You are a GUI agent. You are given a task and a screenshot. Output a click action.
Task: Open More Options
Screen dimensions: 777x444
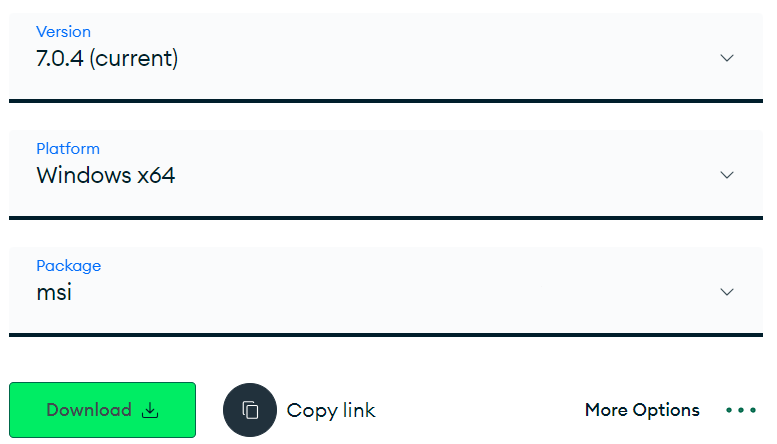(642, 410)
